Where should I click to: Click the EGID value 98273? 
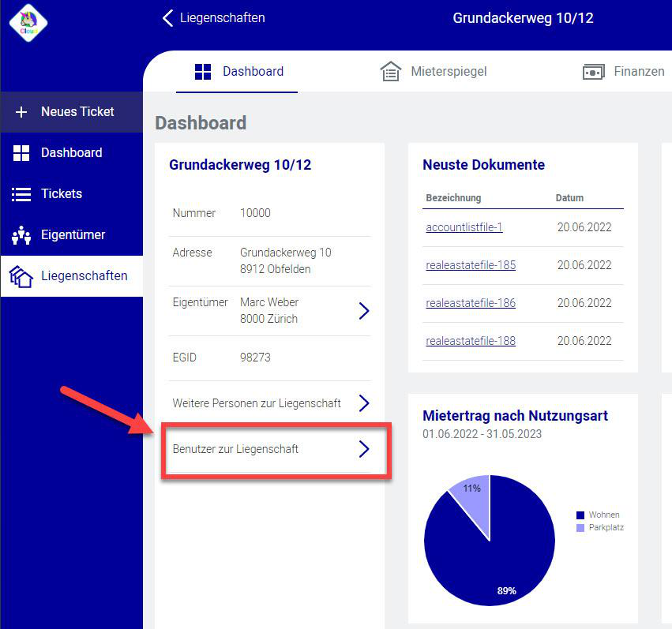tap(255, 358)
